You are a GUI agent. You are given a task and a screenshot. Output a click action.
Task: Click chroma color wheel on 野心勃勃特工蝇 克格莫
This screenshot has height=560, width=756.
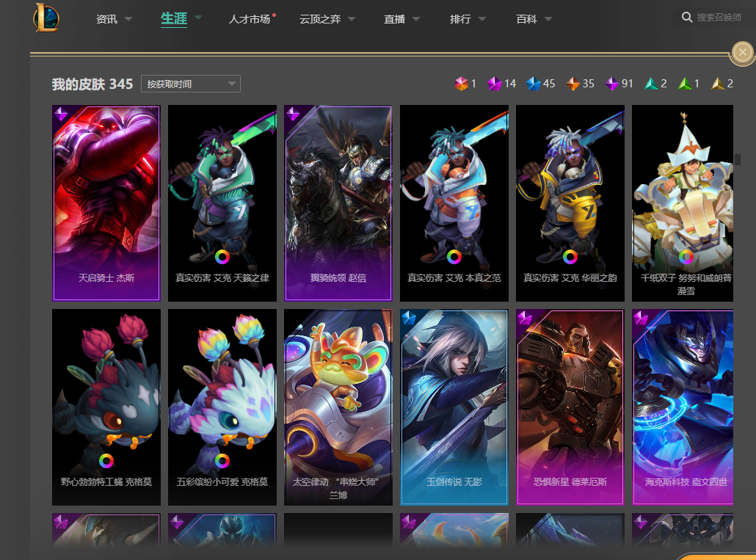(106, 461)
